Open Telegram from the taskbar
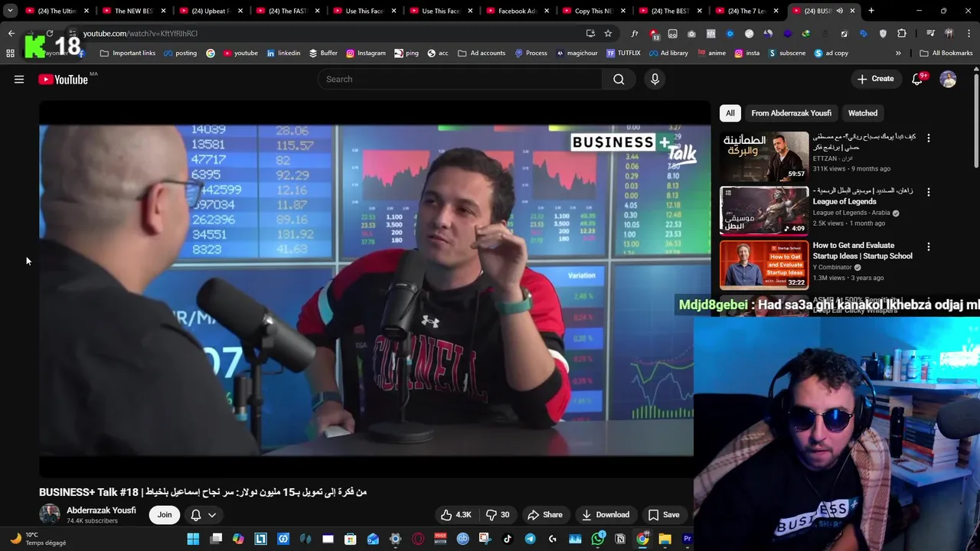 [x=530, y=539]
